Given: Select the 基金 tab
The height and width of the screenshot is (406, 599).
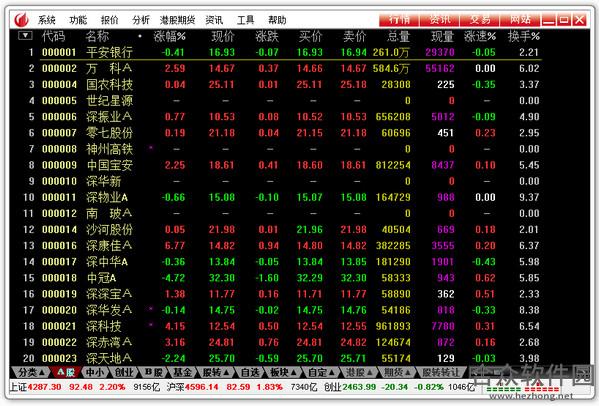Looking at the screenshot, I should (x=182, y=372).
